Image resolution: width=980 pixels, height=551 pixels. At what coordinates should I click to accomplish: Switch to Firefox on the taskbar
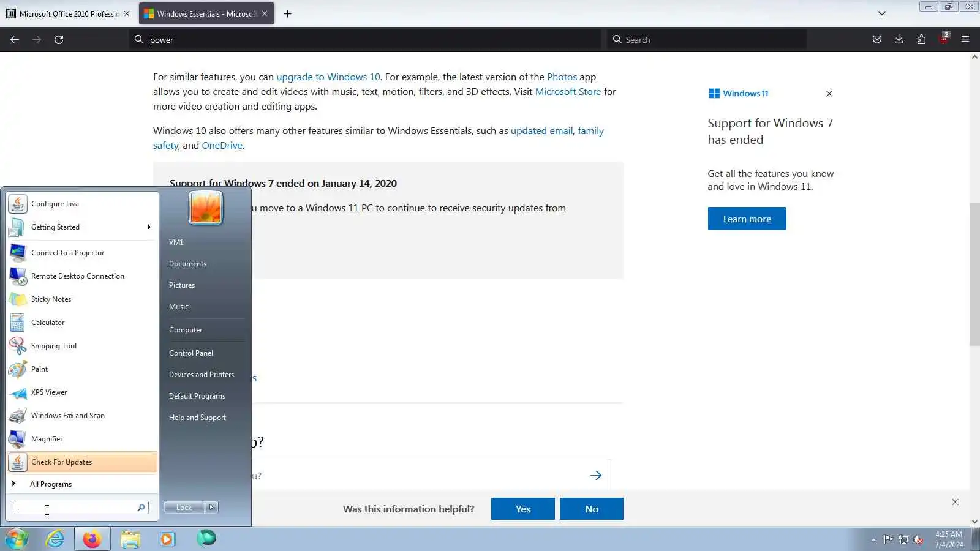click(92, 539)
